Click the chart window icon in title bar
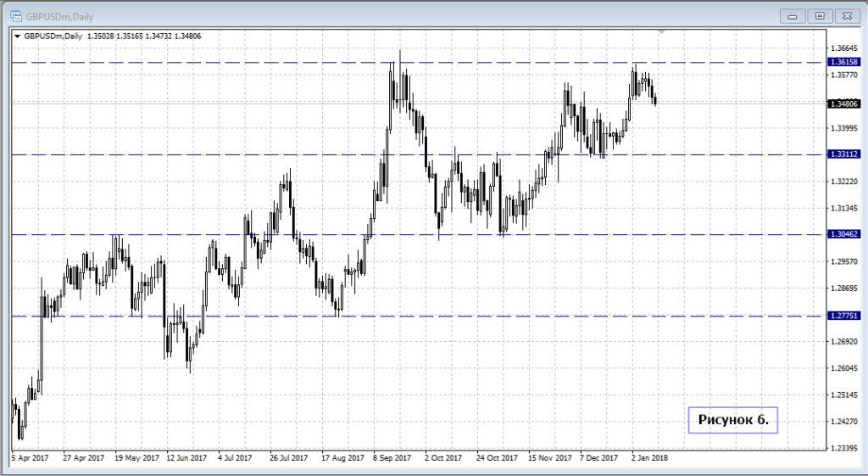 [15, 15]
